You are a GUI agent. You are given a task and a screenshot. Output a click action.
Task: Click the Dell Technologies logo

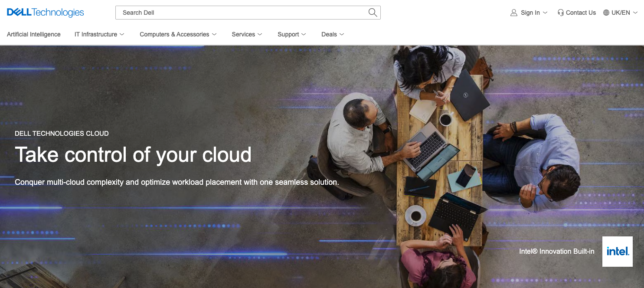(x=46, y=13)
